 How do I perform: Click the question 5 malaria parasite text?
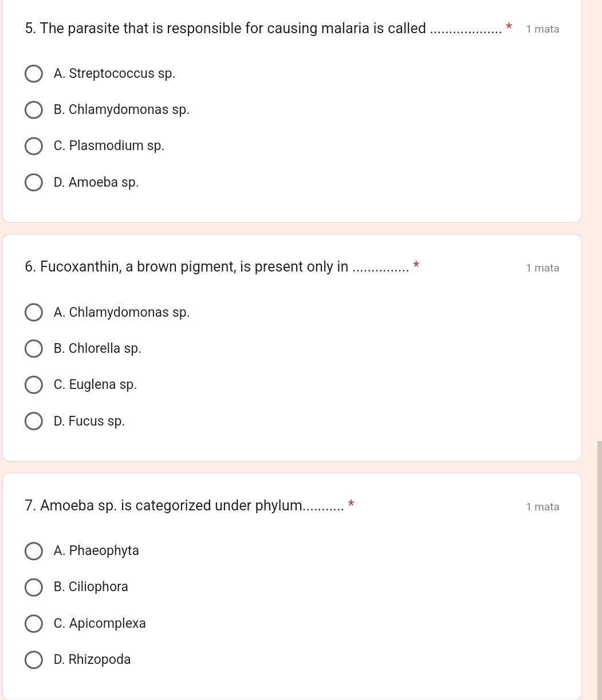[226, 29]
